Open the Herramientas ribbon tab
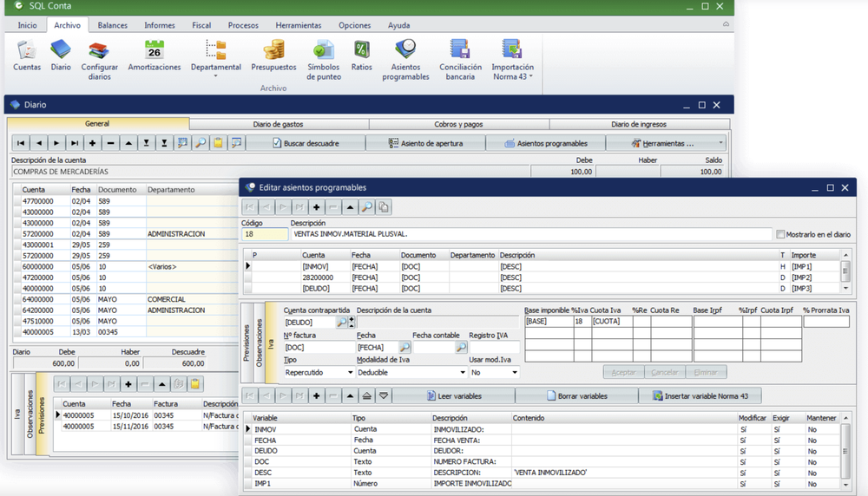This screenshot has width=868, height=496. click(x=299, y=25)
